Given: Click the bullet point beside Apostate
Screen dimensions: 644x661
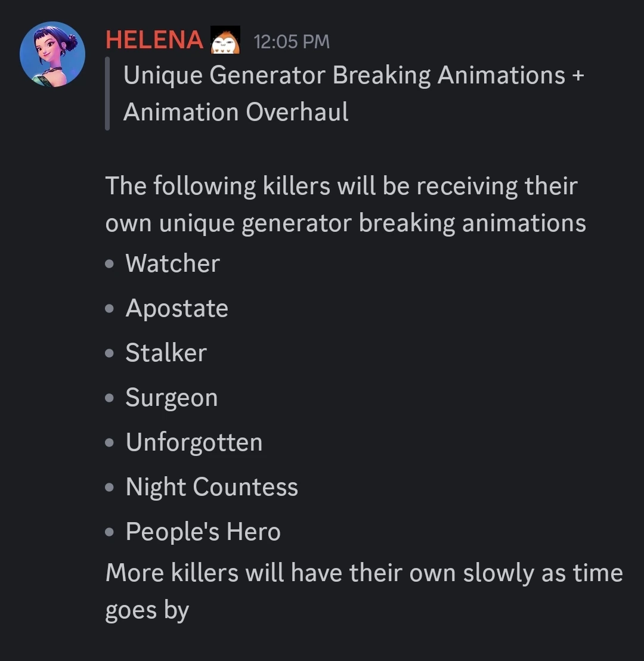Looking at the screenshot, I should pyautogui.click(x=109, y=309).
